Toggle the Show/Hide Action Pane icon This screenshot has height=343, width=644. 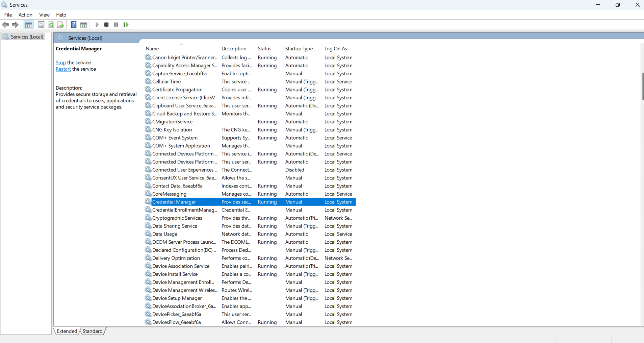pos(83,25)
